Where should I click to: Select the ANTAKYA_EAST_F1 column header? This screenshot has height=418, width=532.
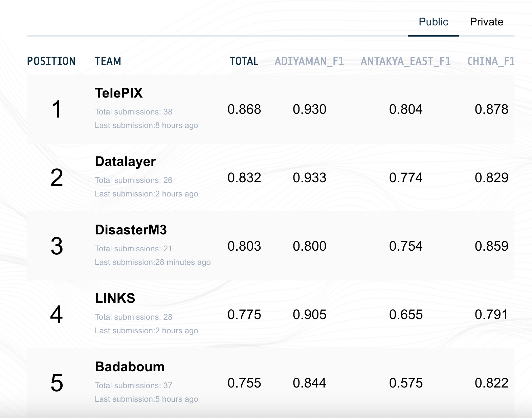[405, 61]
